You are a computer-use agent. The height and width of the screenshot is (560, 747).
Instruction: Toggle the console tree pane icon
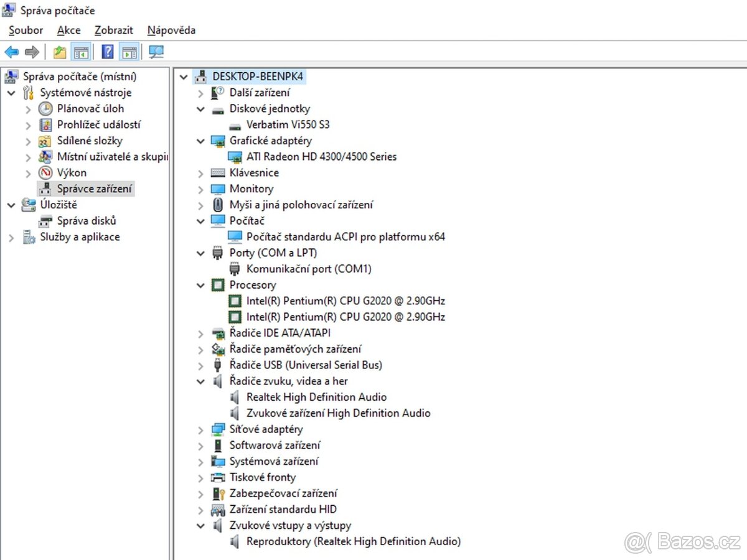pos(80,52)
